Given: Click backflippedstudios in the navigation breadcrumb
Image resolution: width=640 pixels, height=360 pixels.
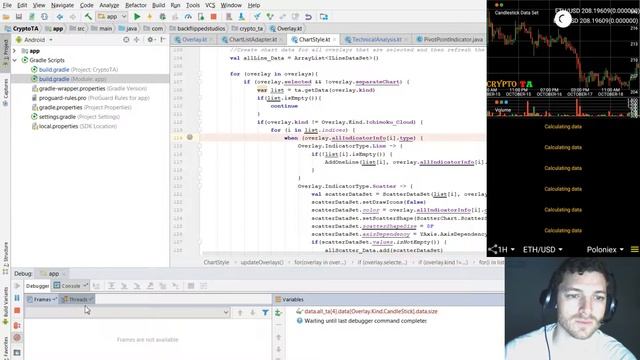Looking at the screenshot, I should pos(201,29).
